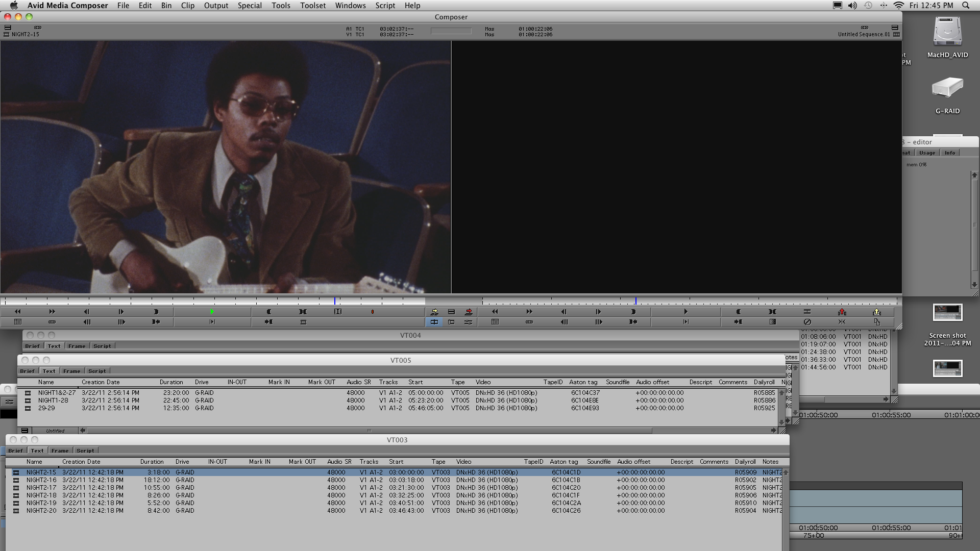
Task: Click the source-side Rewind button
Action: click(17, 312)
